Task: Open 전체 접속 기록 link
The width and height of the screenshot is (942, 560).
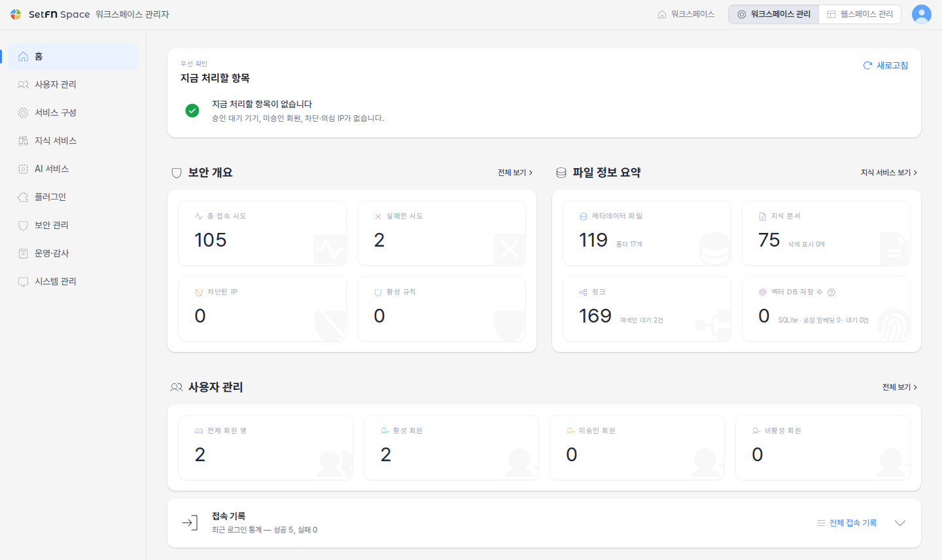Action: pos(846,523)
